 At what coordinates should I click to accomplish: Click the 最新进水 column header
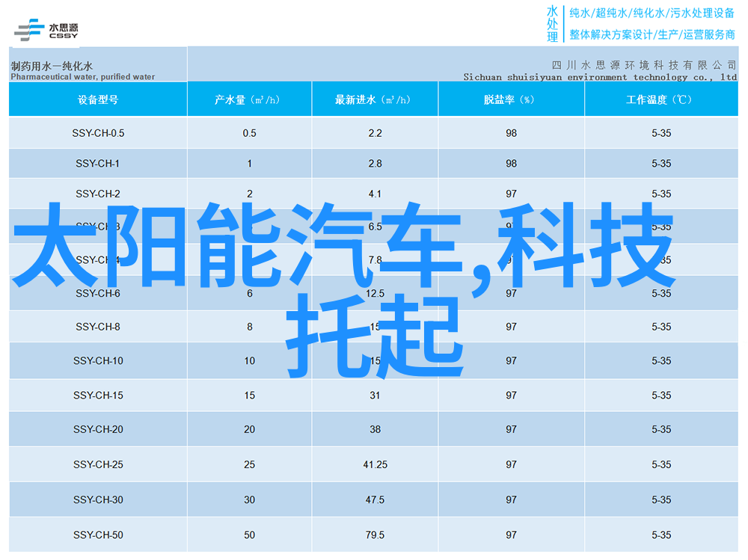coord(375,99)
